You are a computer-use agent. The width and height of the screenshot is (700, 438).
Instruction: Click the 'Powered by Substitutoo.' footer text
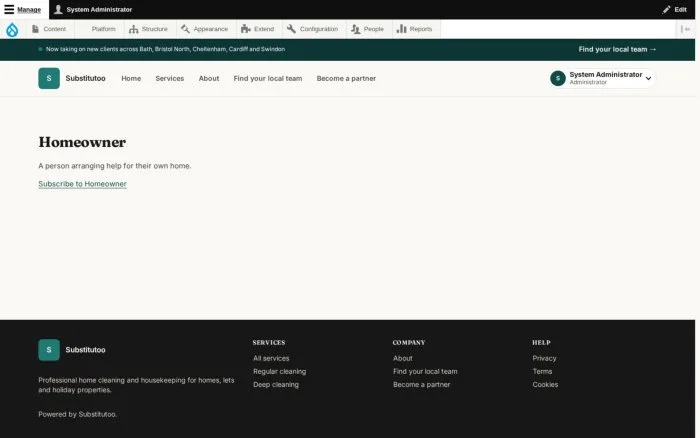coord(78,414)
